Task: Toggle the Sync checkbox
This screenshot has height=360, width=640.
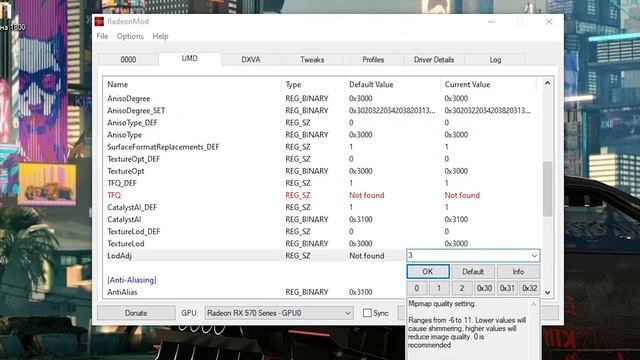Action: click(x=367, y=313)
